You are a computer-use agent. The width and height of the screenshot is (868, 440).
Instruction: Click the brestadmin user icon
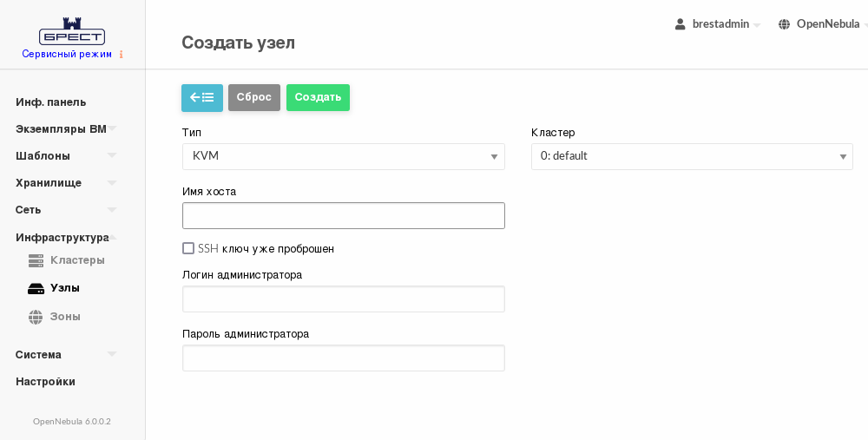pos(681,24)
